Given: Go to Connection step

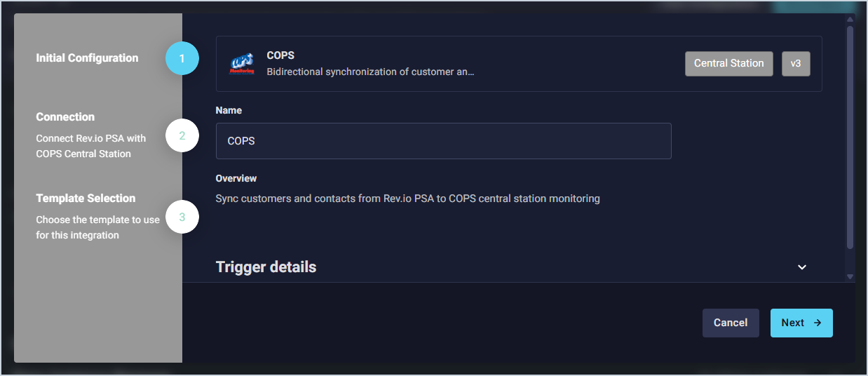Looking at the screenshot, I should (65, 117).
